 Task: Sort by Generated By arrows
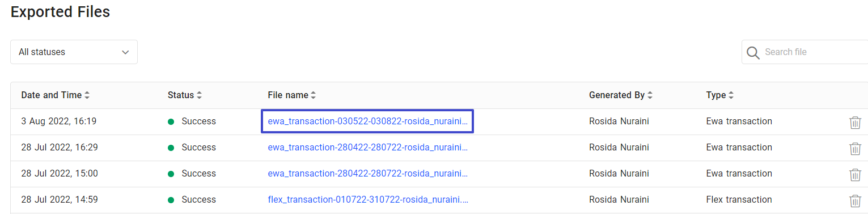[x=650, y=95]
